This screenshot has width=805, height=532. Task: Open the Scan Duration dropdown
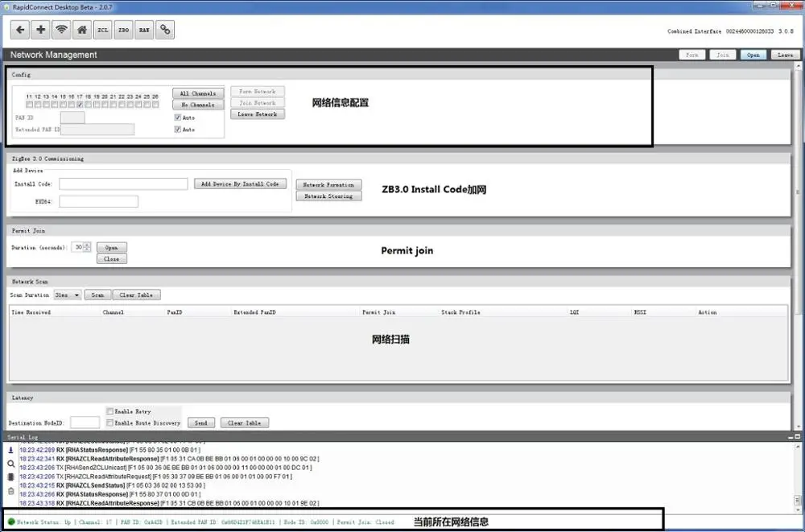point(68,295)
